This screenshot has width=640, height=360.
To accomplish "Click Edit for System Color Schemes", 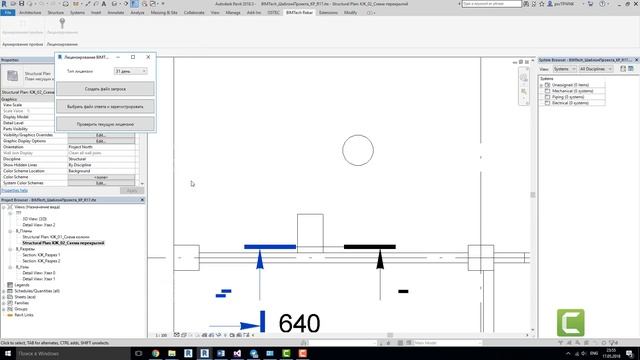I will click(101, 183).
